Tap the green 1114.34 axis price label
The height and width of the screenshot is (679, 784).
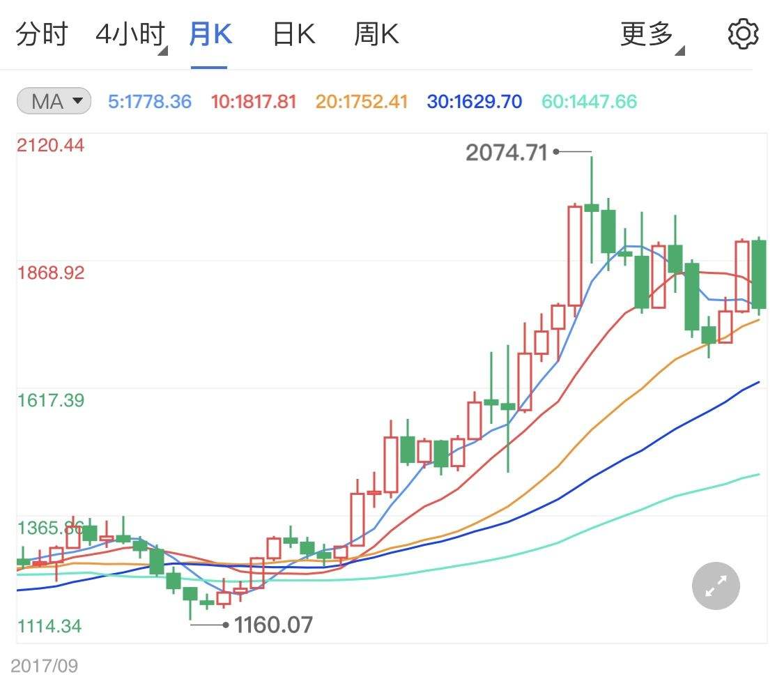49,626
